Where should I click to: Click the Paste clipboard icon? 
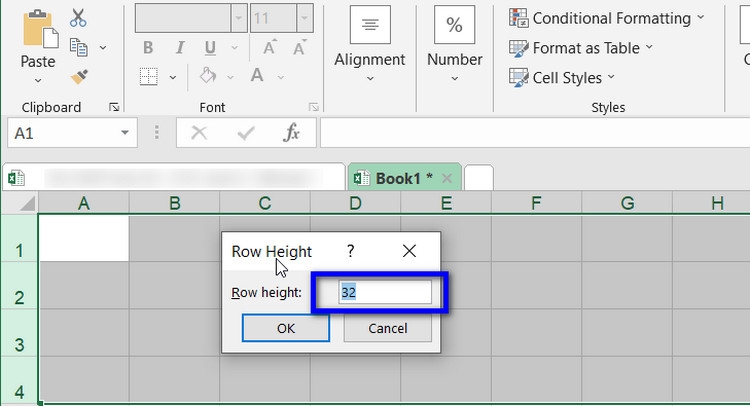coord(41,30)
